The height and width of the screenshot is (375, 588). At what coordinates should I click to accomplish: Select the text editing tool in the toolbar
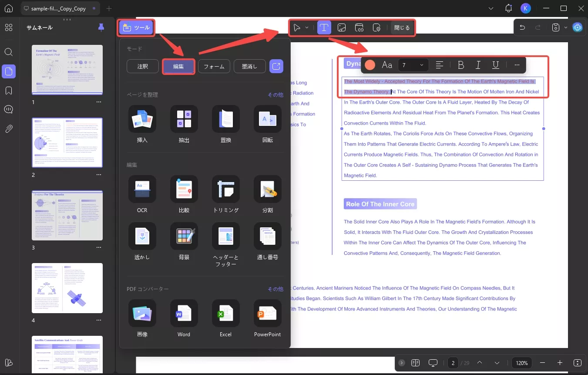pyautogui.click(x=324, y=27)
